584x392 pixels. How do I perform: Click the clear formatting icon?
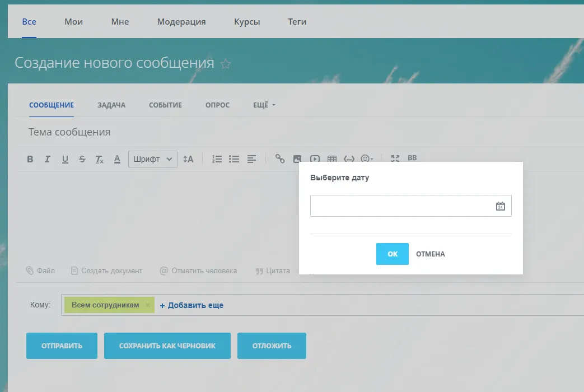point(100,159)
